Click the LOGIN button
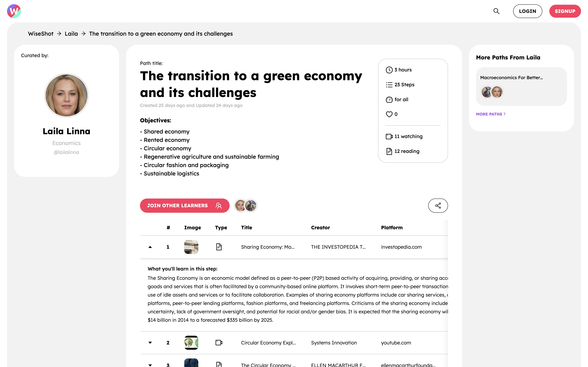 point(527,11)
